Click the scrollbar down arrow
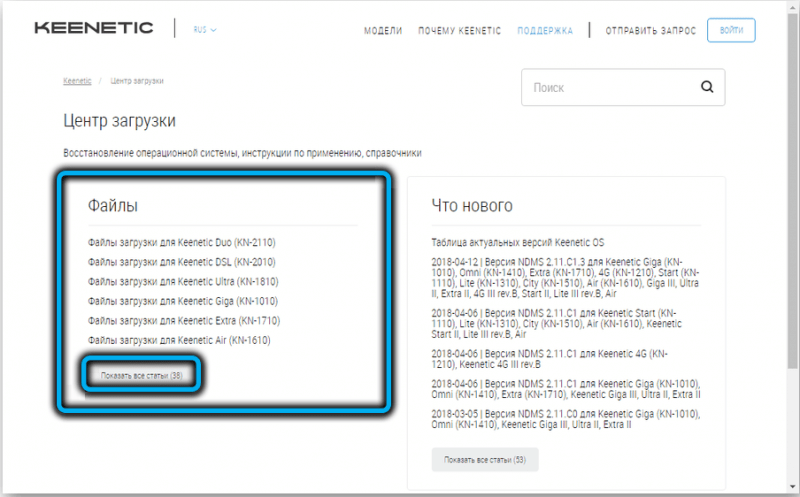Image resolution: width=800 pixels, height=497 pixels. [x=792, y=487]
